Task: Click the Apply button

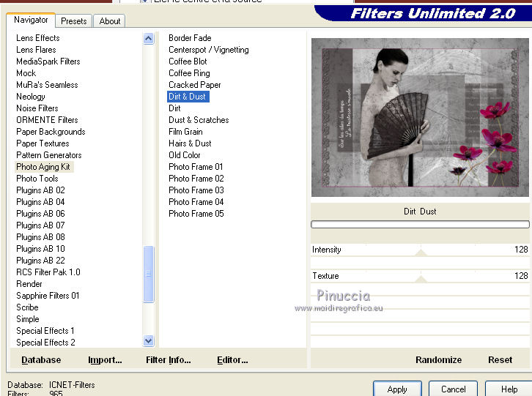Action: [397, 389]
